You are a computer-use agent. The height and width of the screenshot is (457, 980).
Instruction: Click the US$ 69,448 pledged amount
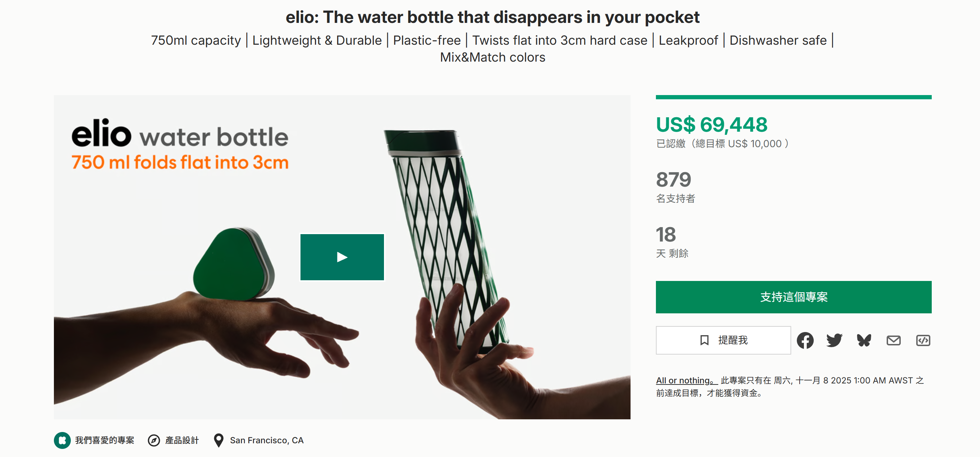[712, 125]
